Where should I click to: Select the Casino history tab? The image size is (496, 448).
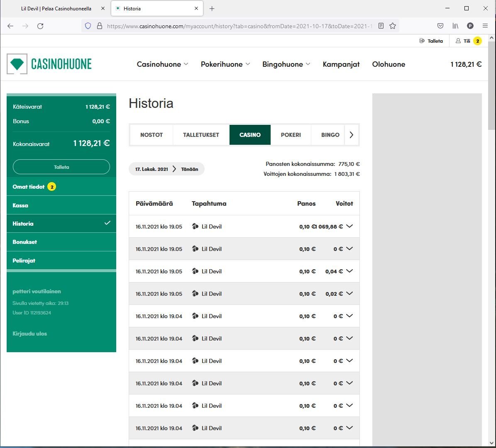[250, 135]
